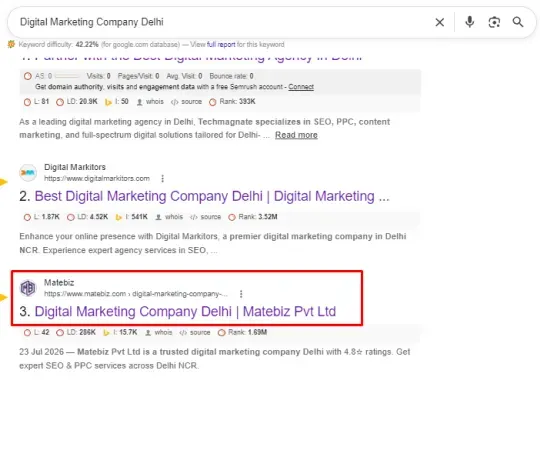
Task: Click LD: 286K metric value
Action: 76,333
